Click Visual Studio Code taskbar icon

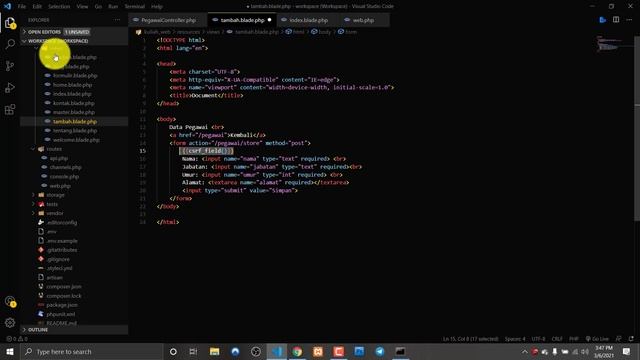(277, 351)
